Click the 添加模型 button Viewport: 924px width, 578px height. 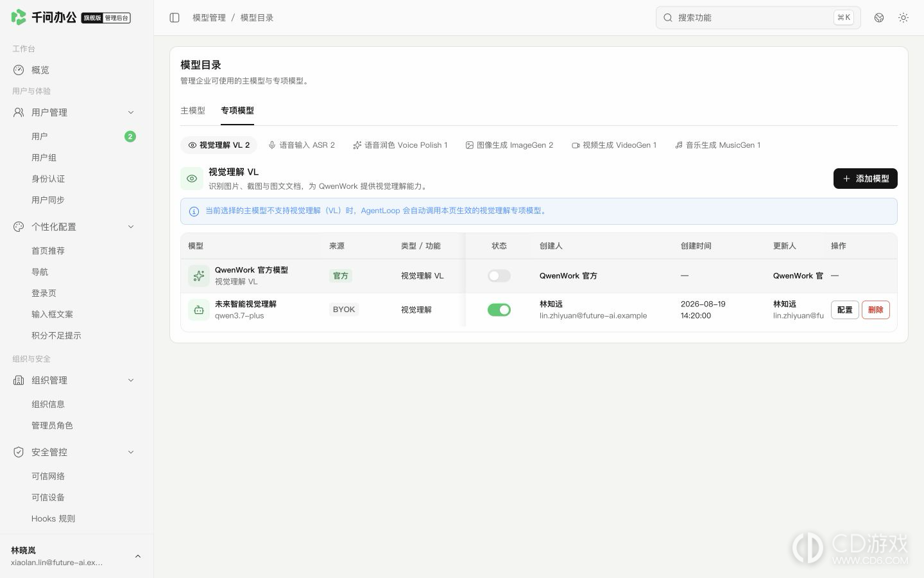coord(866,179)
